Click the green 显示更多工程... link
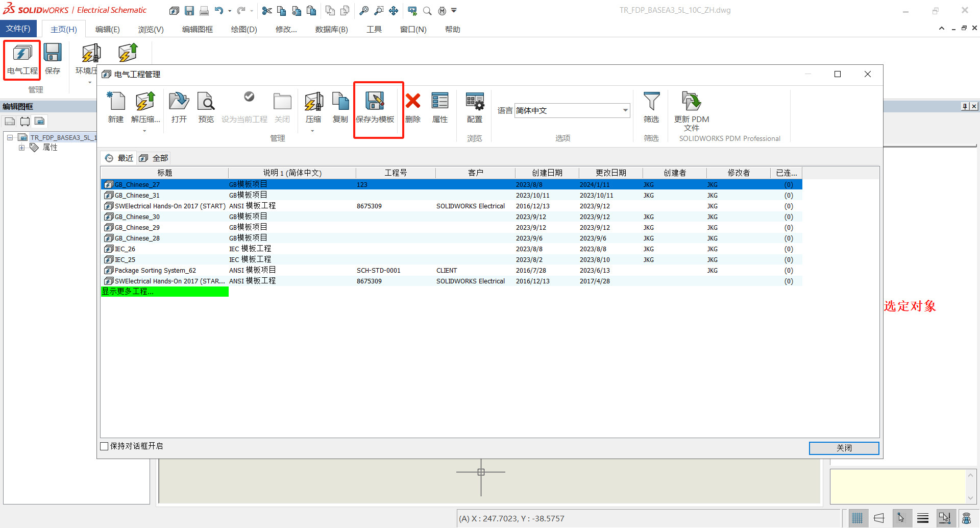This screenshot has width=980, height=528. click(x=164, y=292)
